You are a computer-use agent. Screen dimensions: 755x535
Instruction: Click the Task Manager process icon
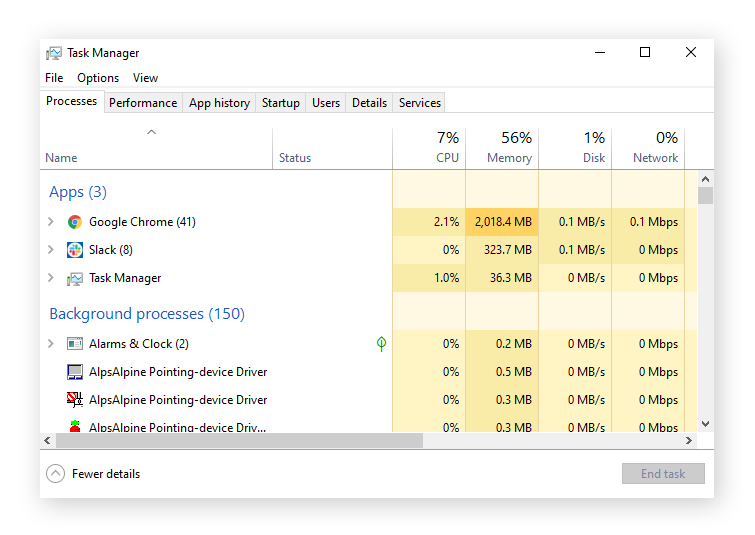pos(75,278)
